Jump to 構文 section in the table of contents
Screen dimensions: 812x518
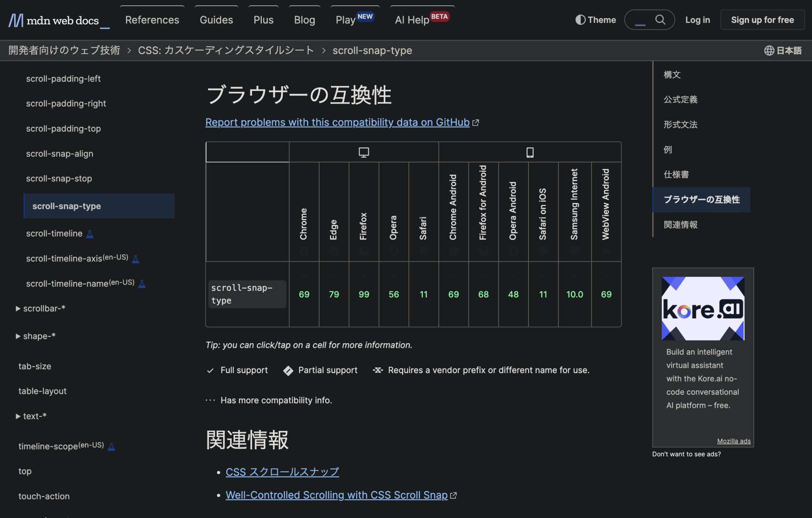point(672,75)
